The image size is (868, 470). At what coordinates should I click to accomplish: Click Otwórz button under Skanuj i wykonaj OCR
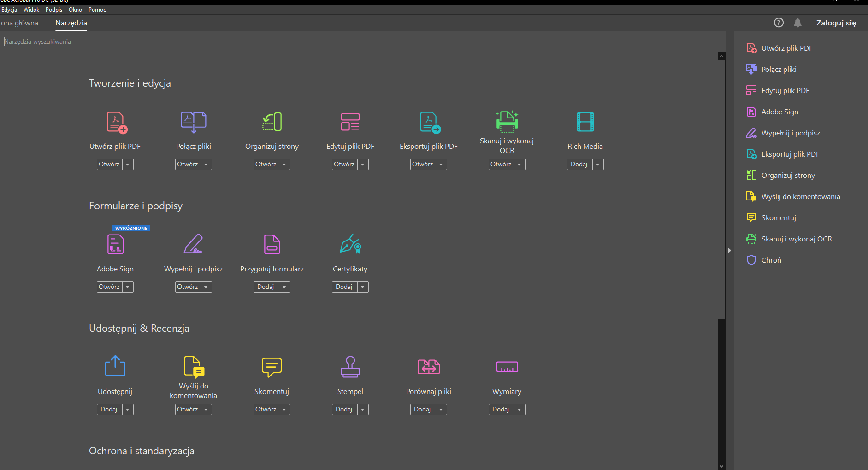(502, 164)
